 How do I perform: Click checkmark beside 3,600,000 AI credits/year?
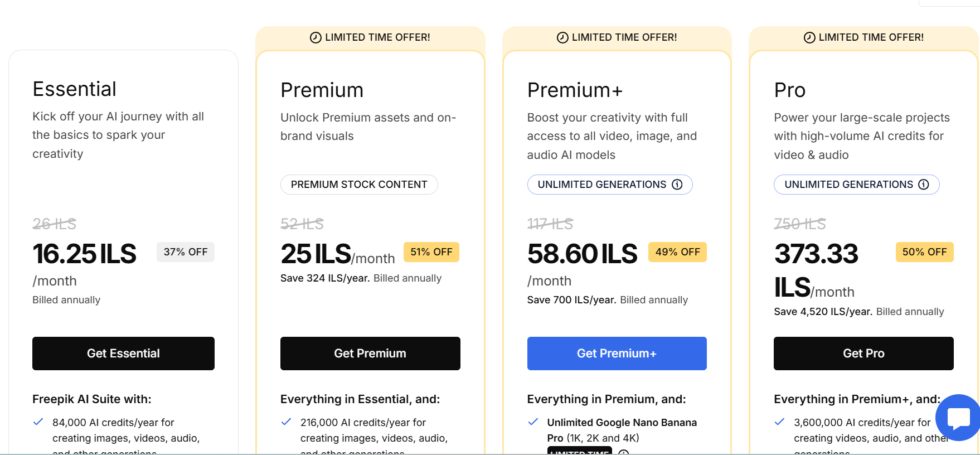(x=780, y=422)
